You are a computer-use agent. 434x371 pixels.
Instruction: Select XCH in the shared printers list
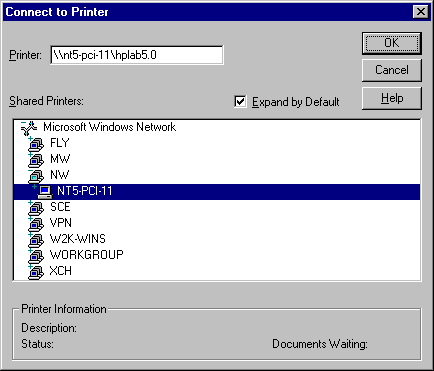pyautogui.click(x=61, y=271)
